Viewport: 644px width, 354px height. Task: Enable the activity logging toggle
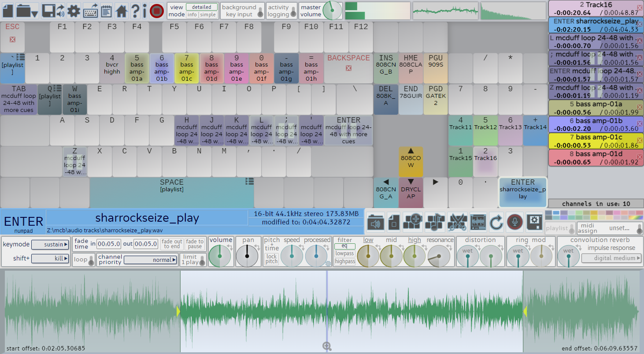pos(293,13)
